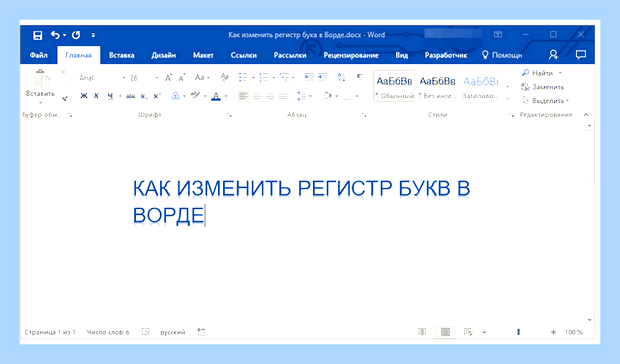Save the document with the floppy disk icon
The height and width of the screenshot is (364, 620).
pyautogui.click(x=38, y=35)
